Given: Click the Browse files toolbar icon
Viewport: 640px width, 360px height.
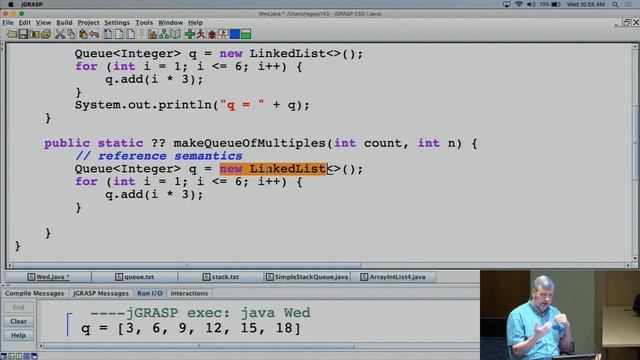Looking at the screenshot, I should coord(34,34).
